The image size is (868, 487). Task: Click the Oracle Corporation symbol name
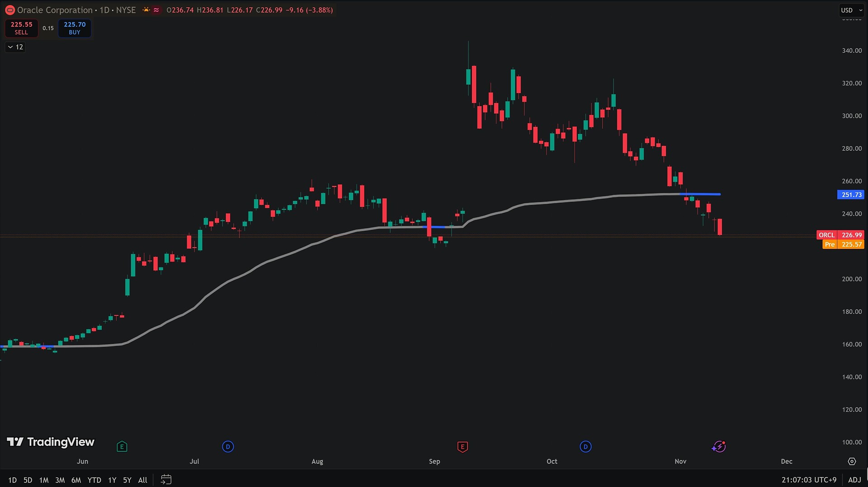click(x=55, y=10)
